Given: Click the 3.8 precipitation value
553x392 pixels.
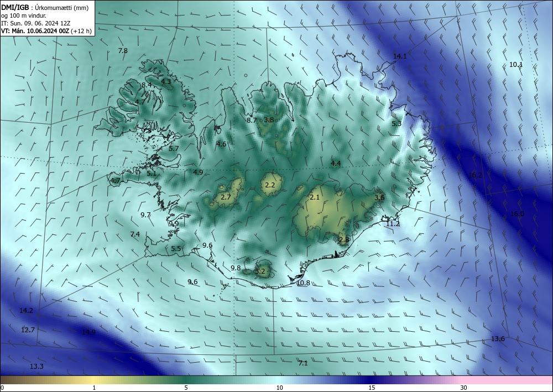Looking at the screenshot, I should (x=269, y=120).
